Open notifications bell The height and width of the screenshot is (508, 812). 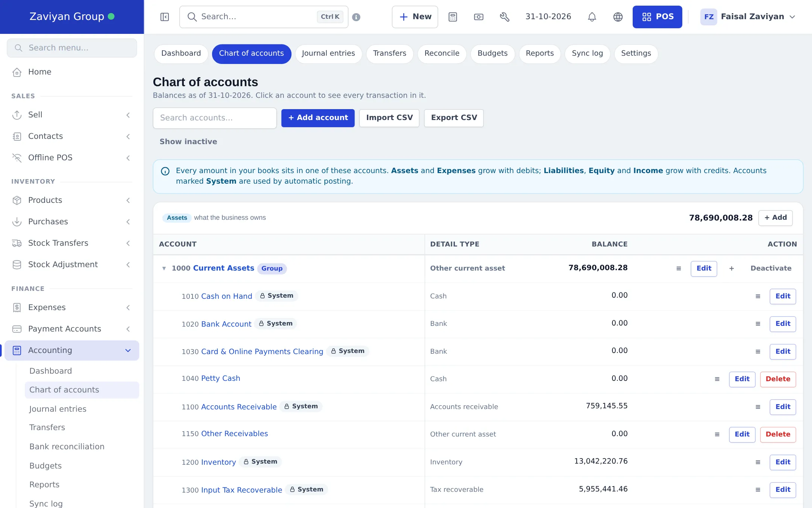tap(592, 17)
